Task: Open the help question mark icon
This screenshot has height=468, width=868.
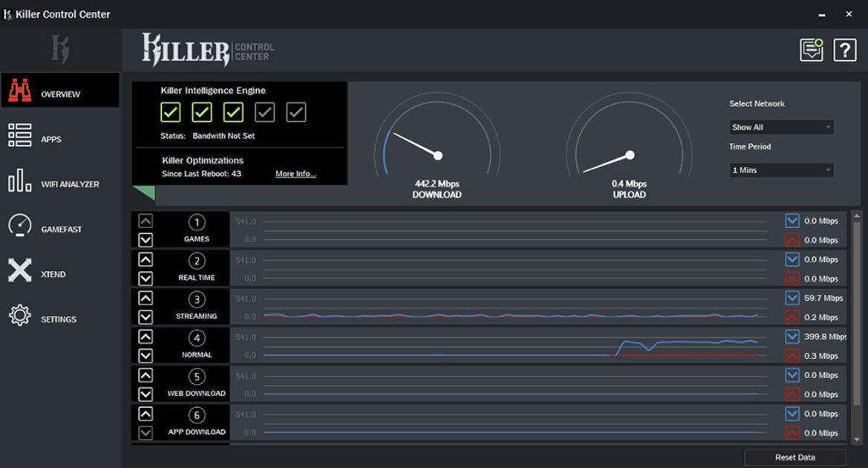Action: pos(845,51)
